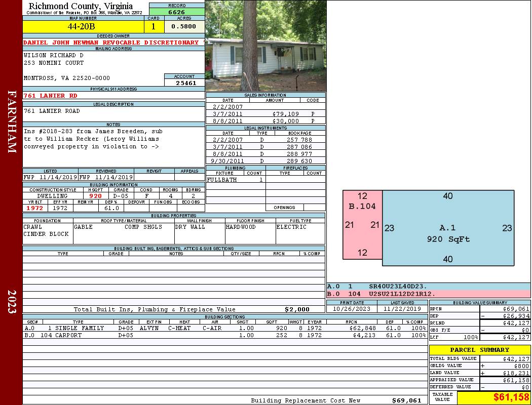The height and width of the screenshot is (405, 532).
Task: Click the property photo of the house
Action: click(265, 46)
